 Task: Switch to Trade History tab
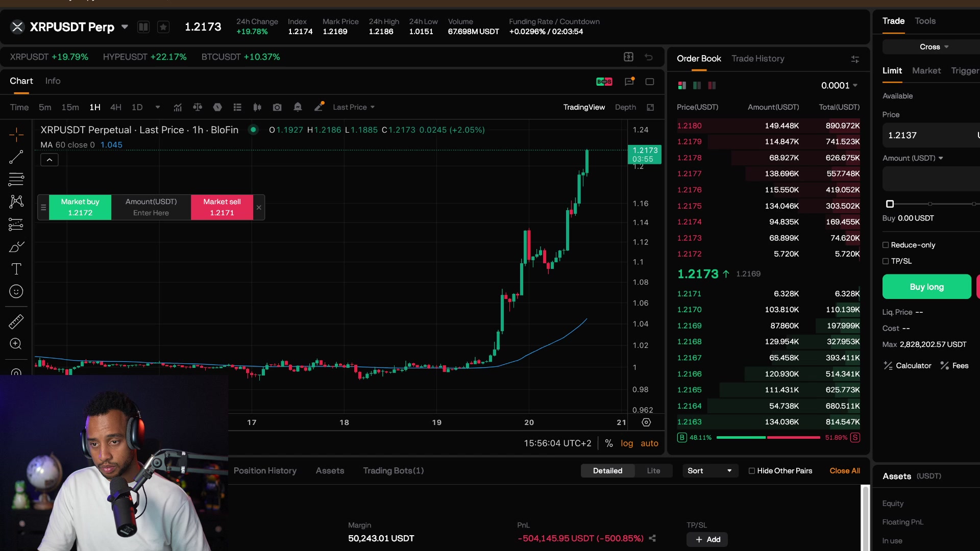(x=757, y=59)
